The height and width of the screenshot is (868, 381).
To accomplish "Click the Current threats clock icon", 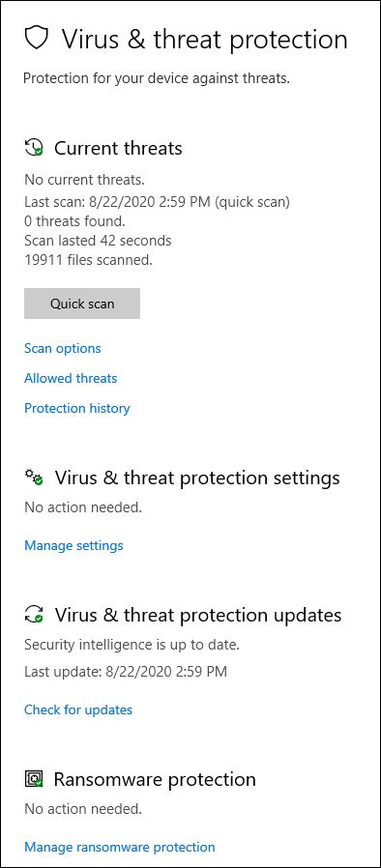I will point(35,148).
